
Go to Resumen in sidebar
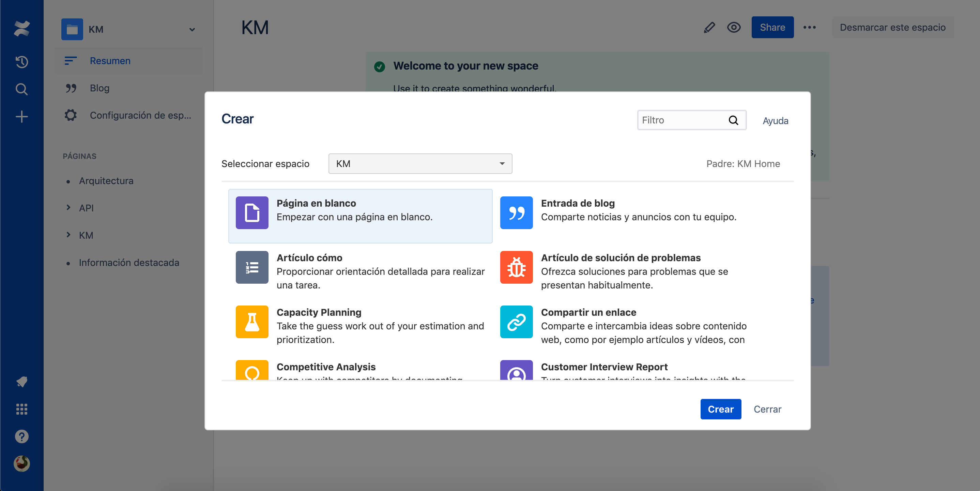110,60
